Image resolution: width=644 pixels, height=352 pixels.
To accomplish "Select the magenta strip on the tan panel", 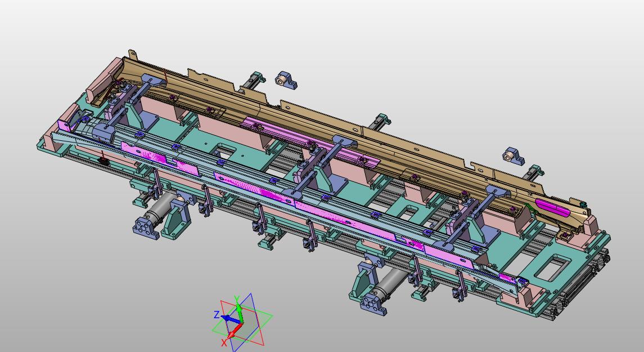I will point(311,142).
